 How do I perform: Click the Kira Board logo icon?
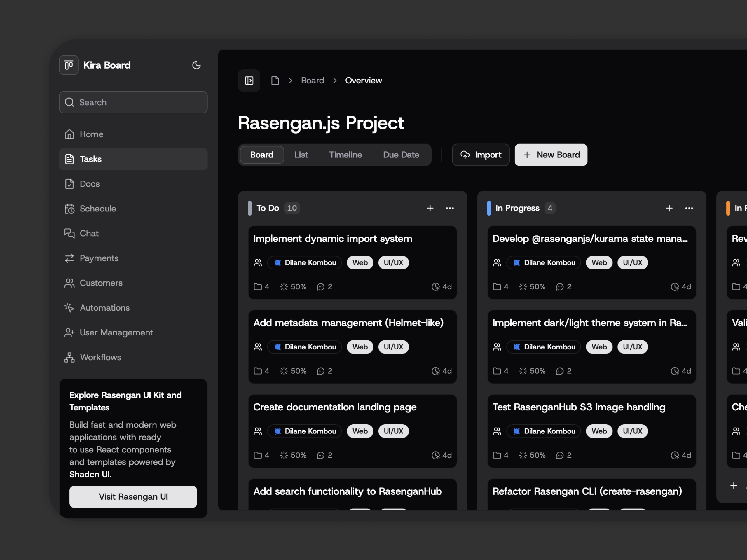(x=69, y=65)
